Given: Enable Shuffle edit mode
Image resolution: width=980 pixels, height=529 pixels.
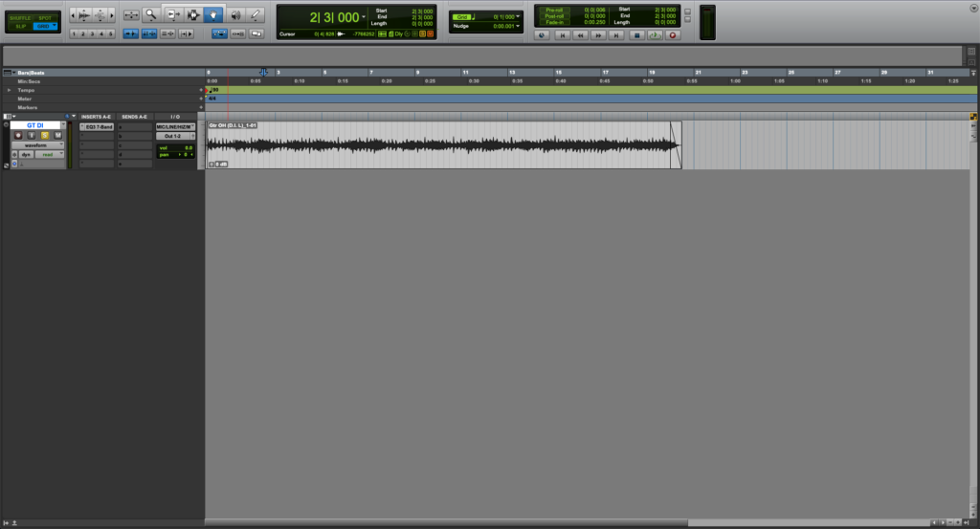Looking at the screenshot, I should click(20, 18).
